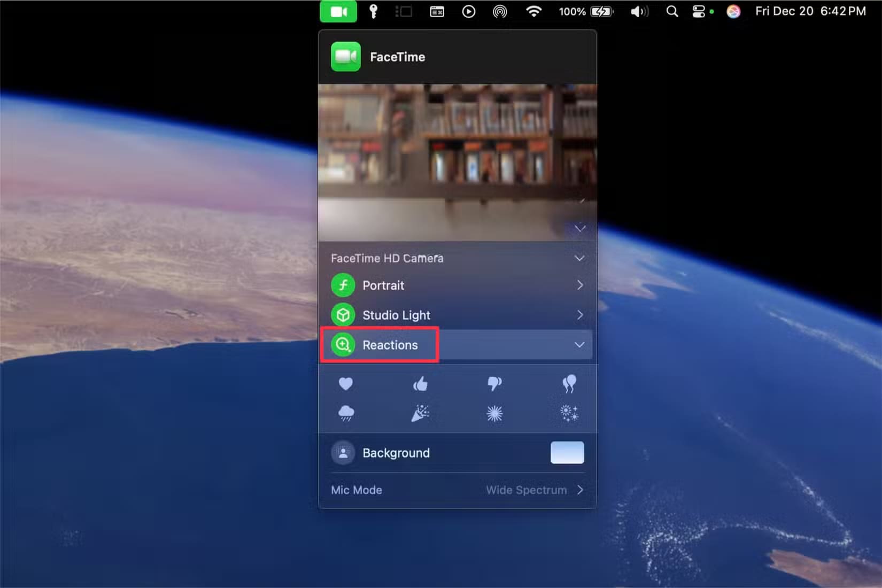Open Control Center
Viewport: 882px width, 588px height.
coord(699,11)
